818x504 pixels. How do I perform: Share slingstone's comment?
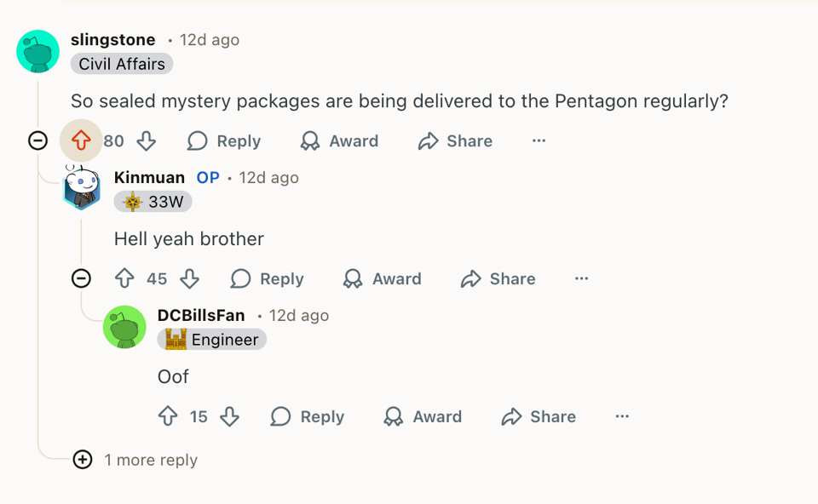456,140
